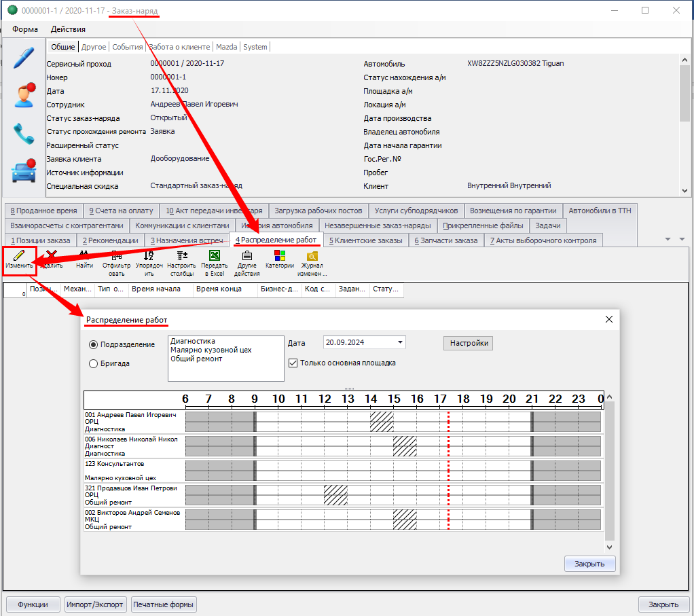Uncheck Только основная площадка checkbox
The width and height of the screenshot is (694, 616).
pyautogui.click(x=293, y=363)
